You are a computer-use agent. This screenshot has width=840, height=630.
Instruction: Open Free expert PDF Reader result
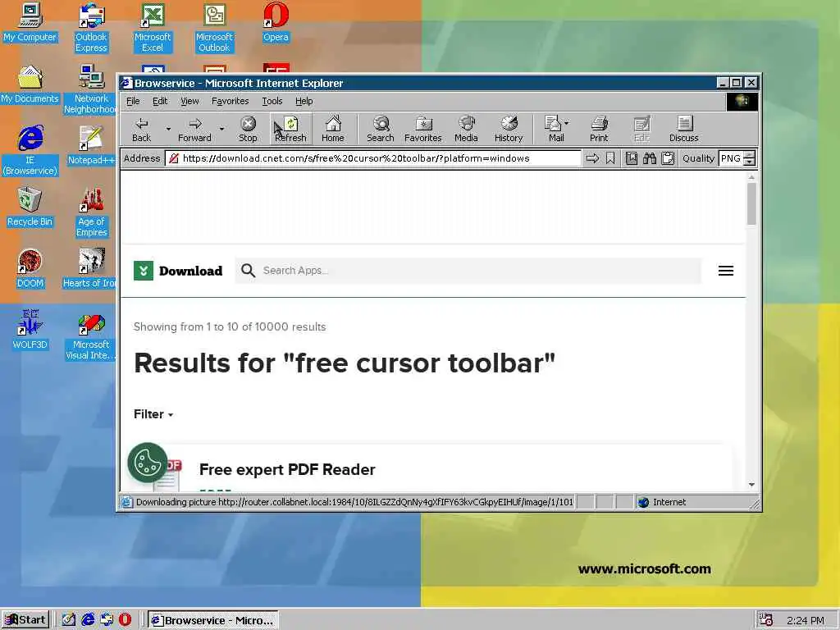click(287, 470)
